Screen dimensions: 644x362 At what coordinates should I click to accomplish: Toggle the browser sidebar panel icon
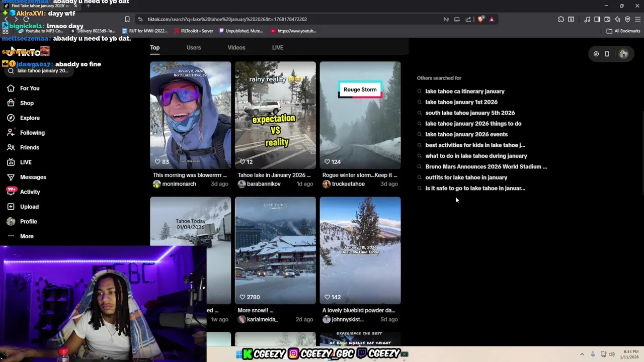tap(597, 19)
